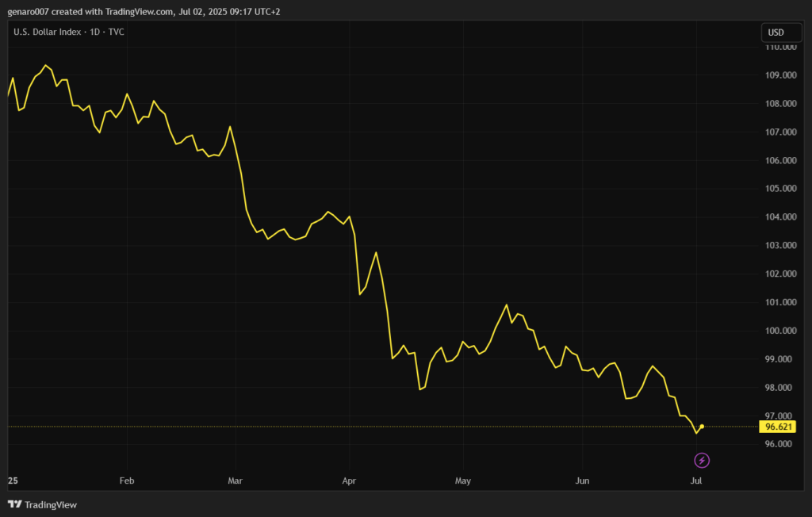
Task: Click the 108.000 price scale label
Action: coord(780,104)
